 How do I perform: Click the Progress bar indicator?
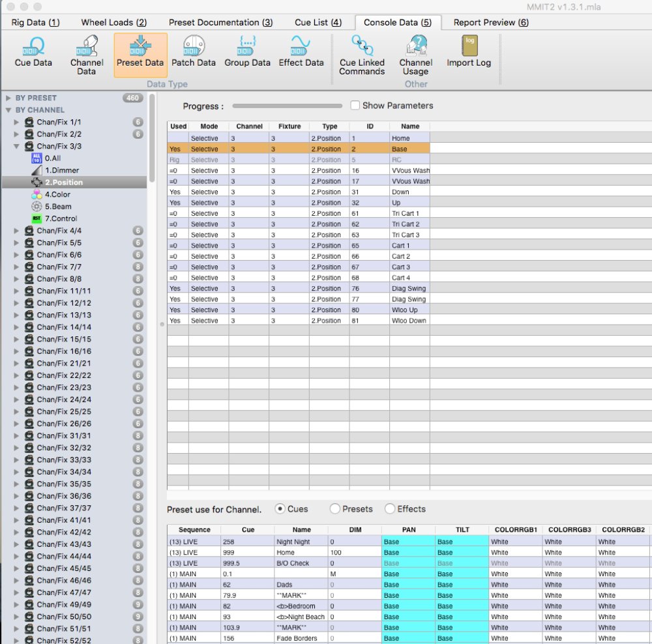287,105
